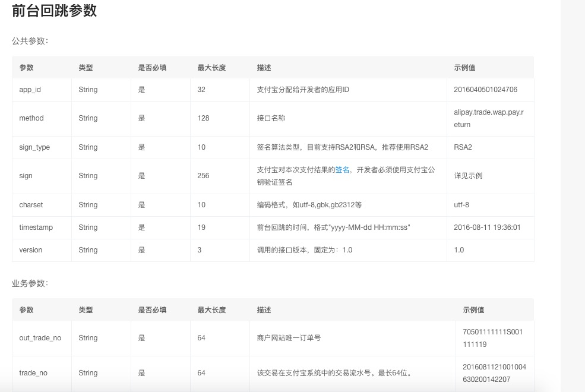
Task: Select the app_id parameter cell
Action: coord(29,90)
